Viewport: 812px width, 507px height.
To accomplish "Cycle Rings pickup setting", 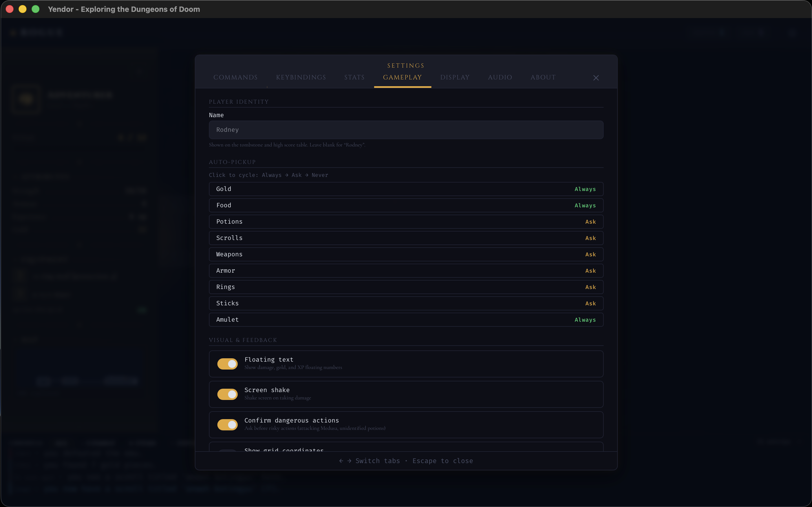I will (x=406, y=287).
